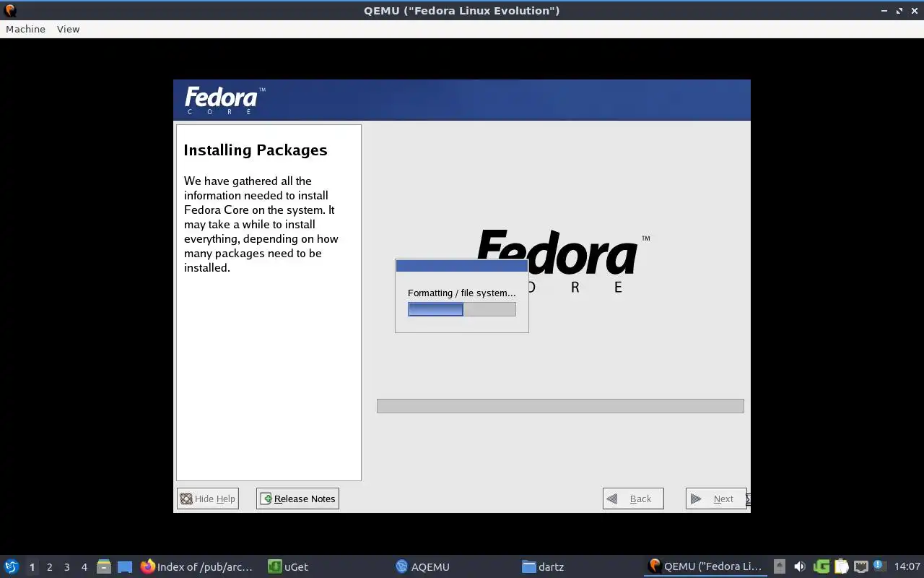Click the 14:07 clock in taskbar
Image resolution: width=924 pixels, height=578 pixels.
pyautogui.click(x=907, y=566)
